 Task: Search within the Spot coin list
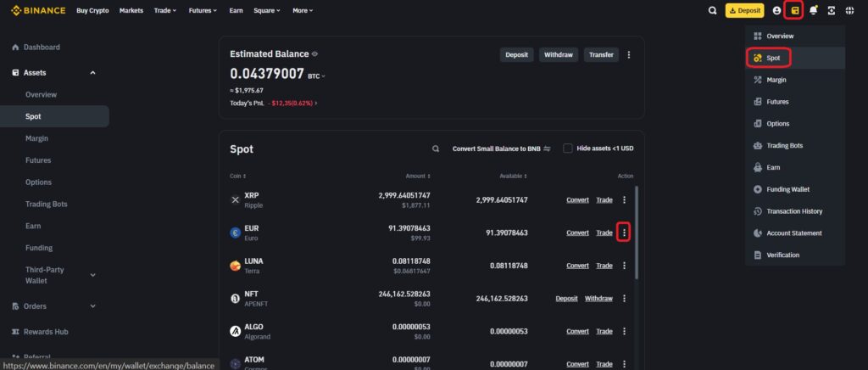[436, 149]
